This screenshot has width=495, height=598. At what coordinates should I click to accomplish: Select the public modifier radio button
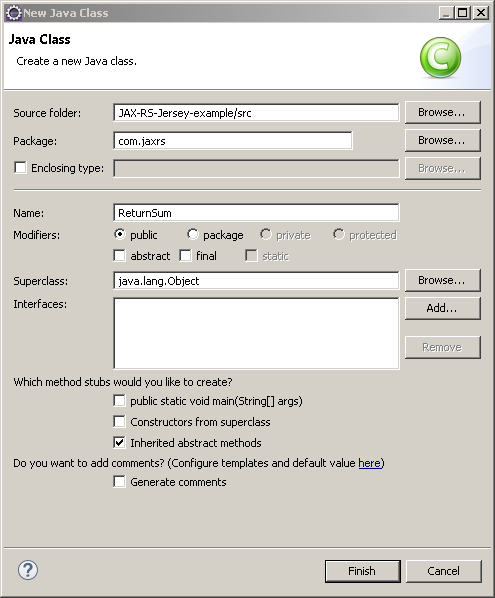pyautogui.click(x=120, y=235)
